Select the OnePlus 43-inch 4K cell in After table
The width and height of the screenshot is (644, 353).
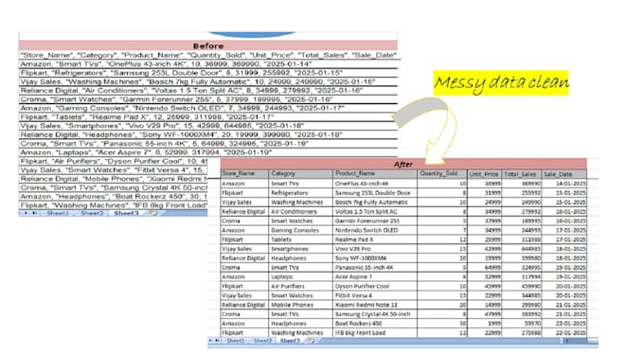(375, 184)
